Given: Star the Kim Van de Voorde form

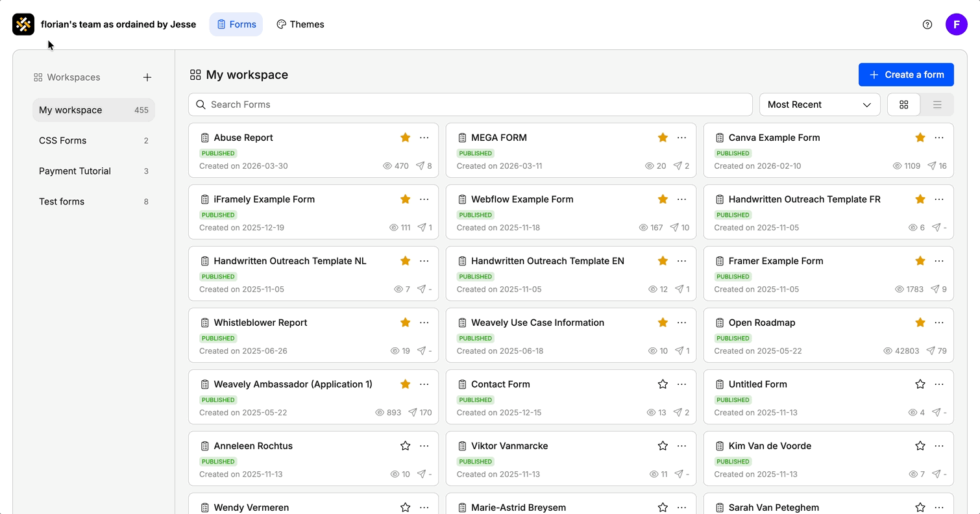Looking at the screenshot, I should point(920,446).
